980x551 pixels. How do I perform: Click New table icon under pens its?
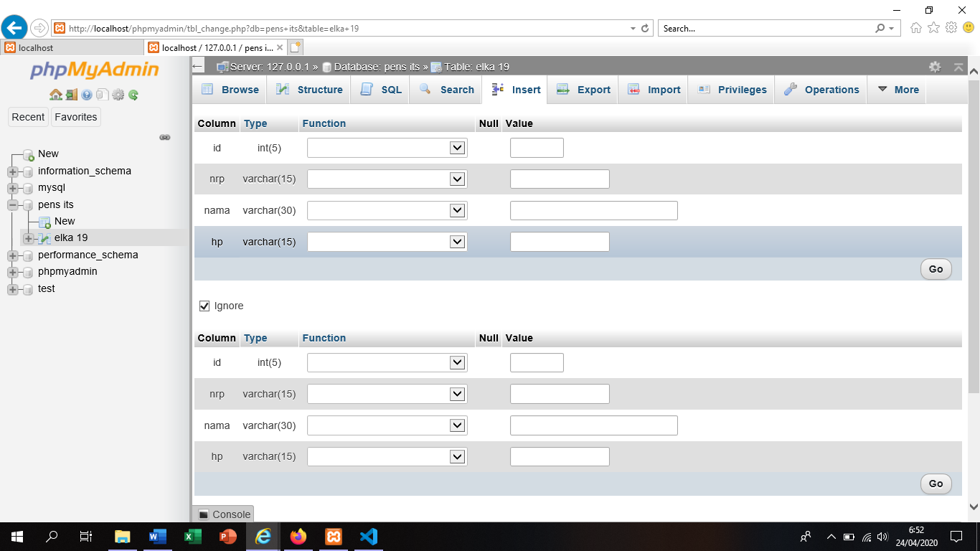[x=44, y=222]
